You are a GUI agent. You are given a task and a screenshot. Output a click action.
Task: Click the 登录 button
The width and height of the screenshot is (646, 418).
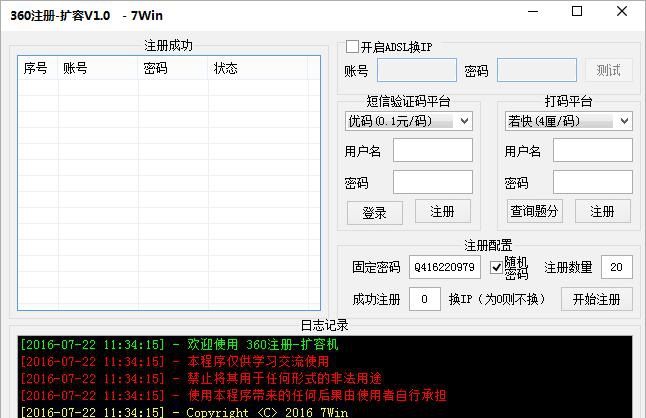[374, 213]
